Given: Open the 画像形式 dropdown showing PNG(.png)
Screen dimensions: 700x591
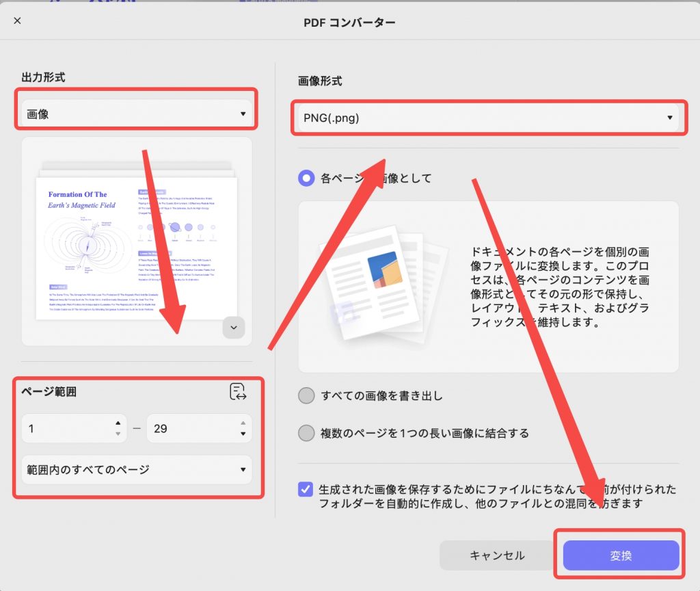Looking at the screenshot, I should point(488,118).
